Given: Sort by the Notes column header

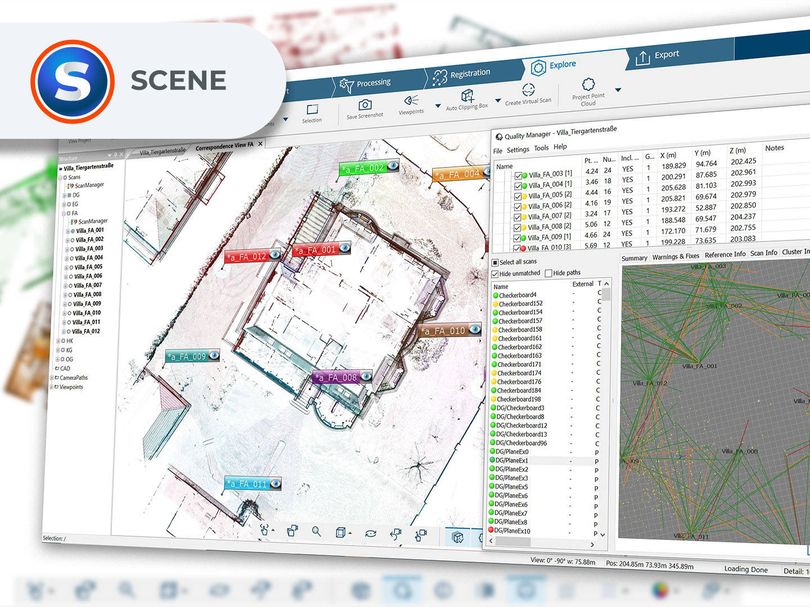Looking at the screenshot, I should coord(774,148).
